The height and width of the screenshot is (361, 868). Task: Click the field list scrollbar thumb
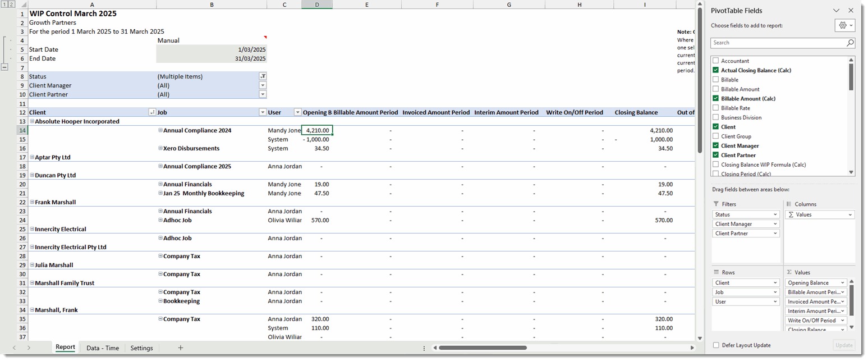coord(851,77)
